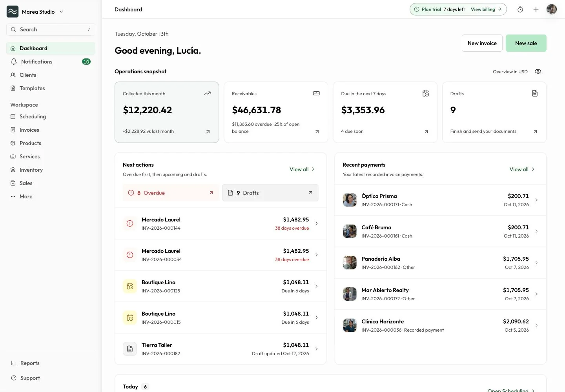Image resolution: width=565 pixels, height=392 pixels.
Task: Open Marea Studio workspace switcher dropdown
Action: tap(35, 12)
